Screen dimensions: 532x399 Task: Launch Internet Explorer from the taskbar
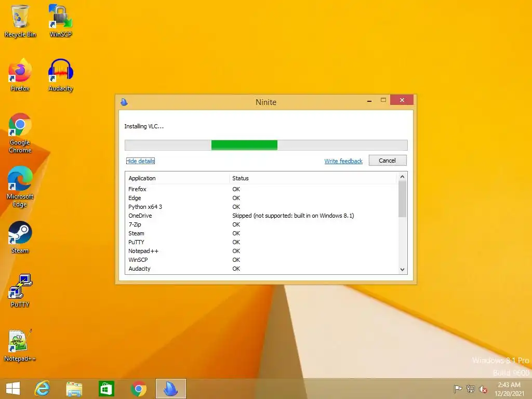[43, 389]
